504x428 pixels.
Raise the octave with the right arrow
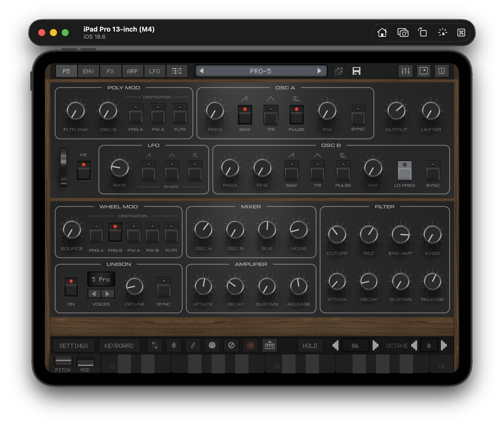click(x=444, y=346)
